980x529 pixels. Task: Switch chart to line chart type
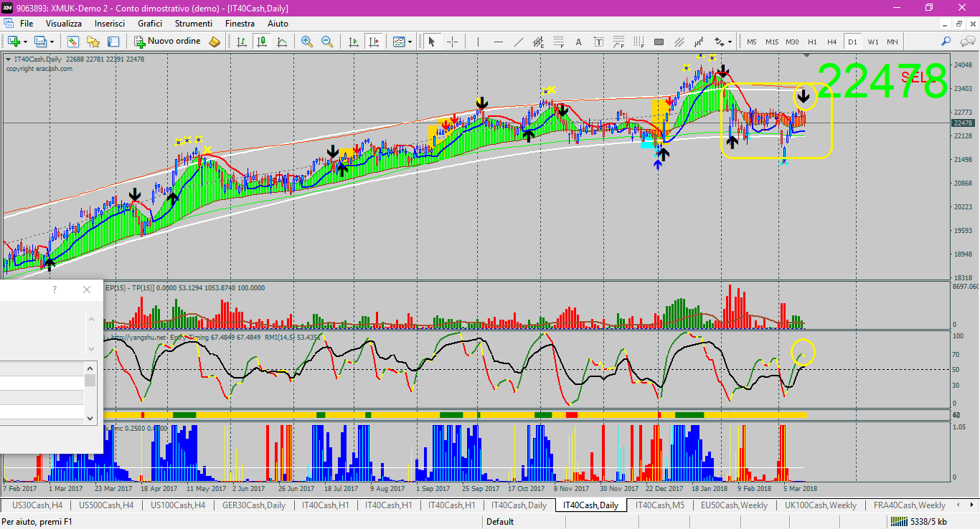pyautogui.click(x=282, y=42)
